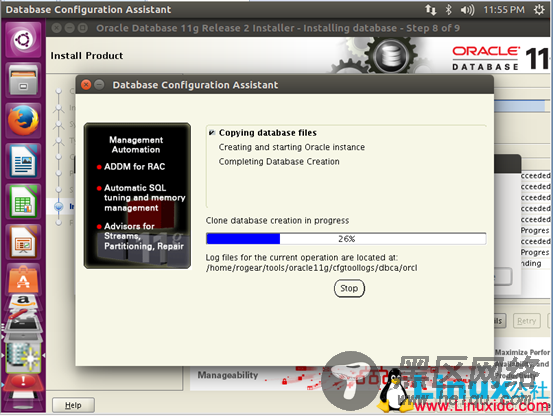
Task: Open the Bluetooth indicator menu
Action: click(448, 10)
